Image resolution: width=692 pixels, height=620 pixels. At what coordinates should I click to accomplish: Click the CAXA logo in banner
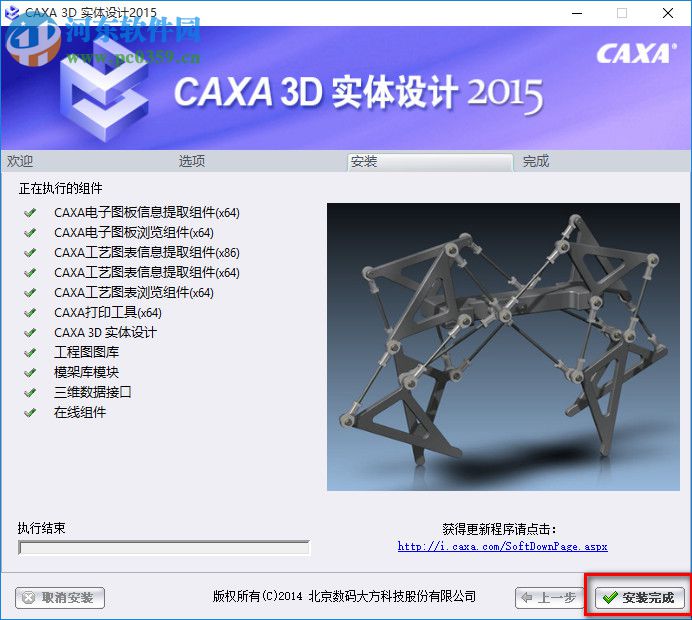[636, 53]
